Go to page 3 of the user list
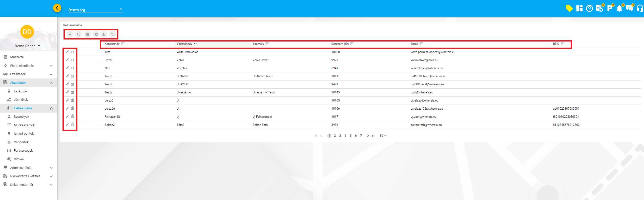This screenshot has height=200, width=644. click(x=340, y=136)
